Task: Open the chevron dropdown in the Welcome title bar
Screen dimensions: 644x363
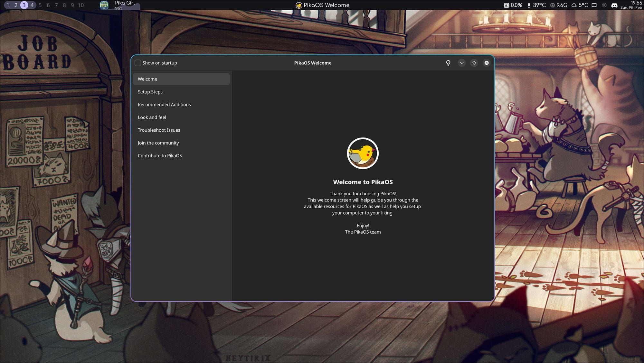Action: pos(462,63)
